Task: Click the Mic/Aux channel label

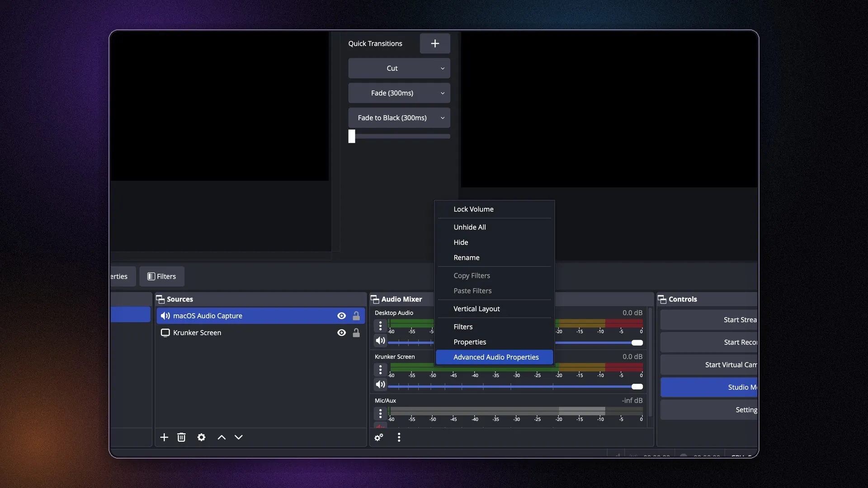Action: point(385,401)
